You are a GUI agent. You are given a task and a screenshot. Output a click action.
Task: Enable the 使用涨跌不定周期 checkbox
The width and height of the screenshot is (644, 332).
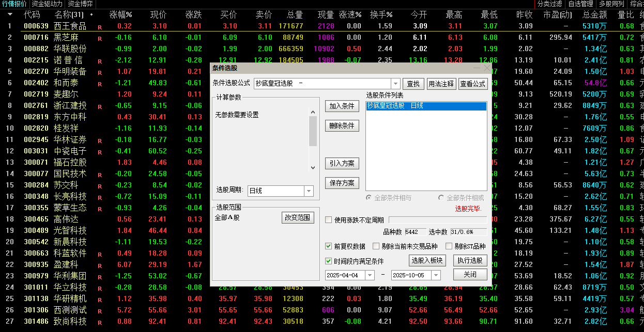[329, 220]
